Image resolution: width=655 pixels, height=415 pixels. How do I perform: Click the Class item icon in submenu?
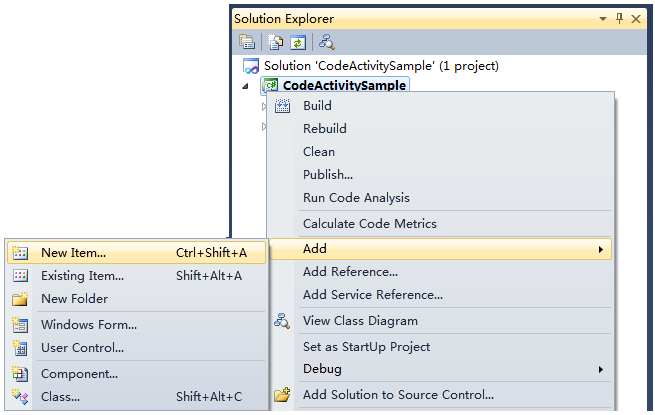(x=20, y=397)
